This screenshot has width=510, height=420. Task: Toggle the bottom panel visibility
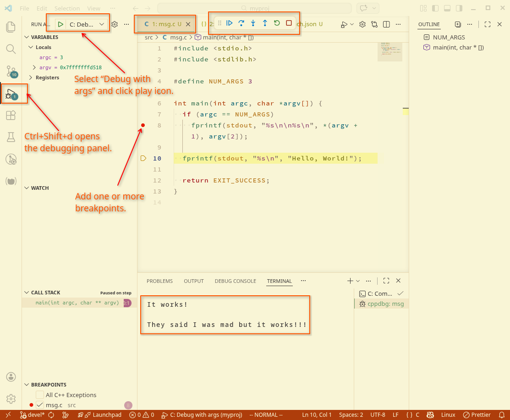pyautogui.click(x=447, y=8)
